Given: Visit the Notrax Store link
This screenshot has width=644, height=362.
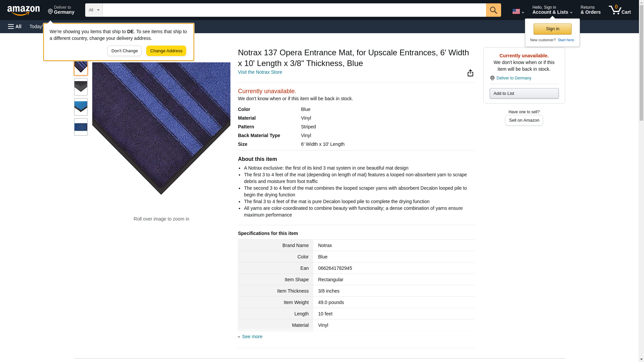Looking at the screenshot, I should coord(260,72).
